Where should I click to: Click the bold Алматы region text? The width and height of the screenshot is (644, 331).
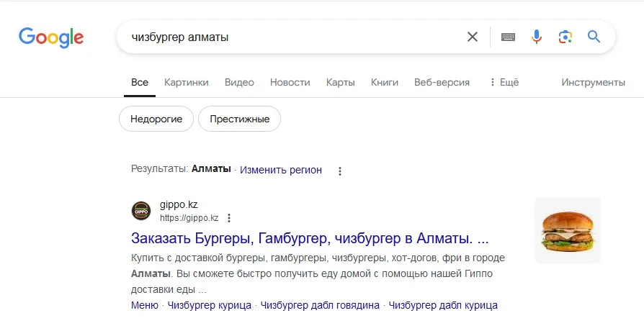tap(211, 169)
